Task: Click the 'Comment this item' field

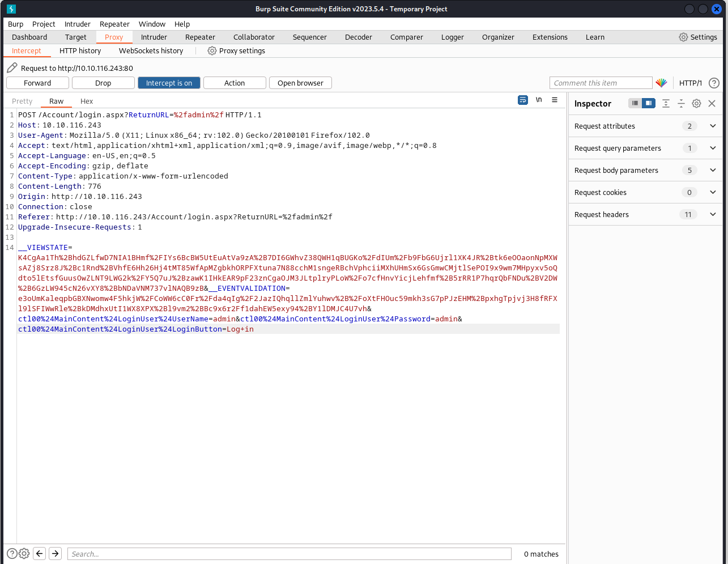Action: click(601, 83)
